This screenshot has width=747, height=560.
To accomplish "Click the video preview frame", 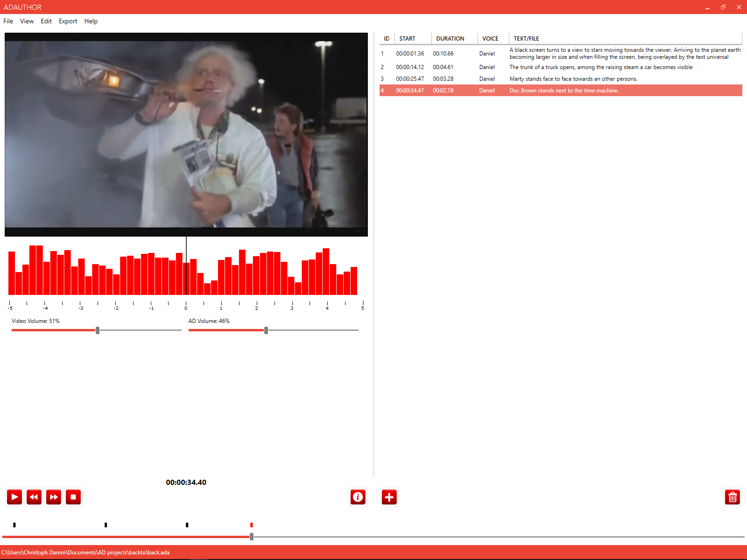I will (x=186, y=134).
